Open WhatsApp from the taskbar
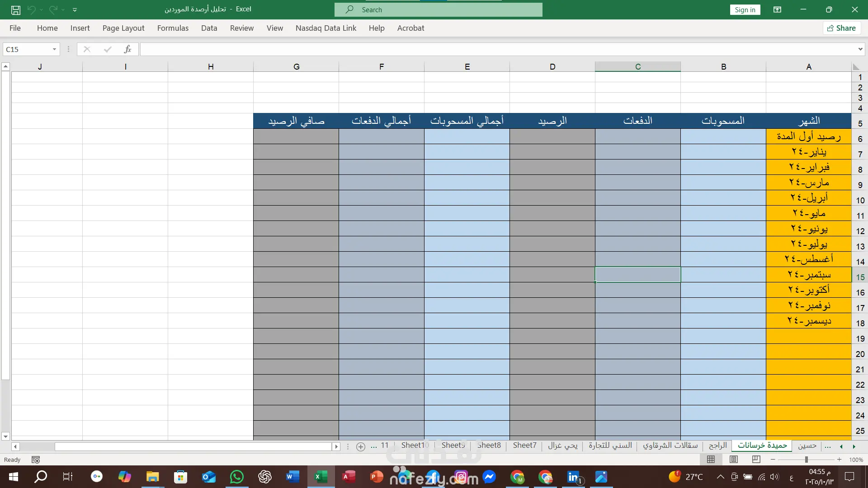The image size is (868, 488). 236,477
